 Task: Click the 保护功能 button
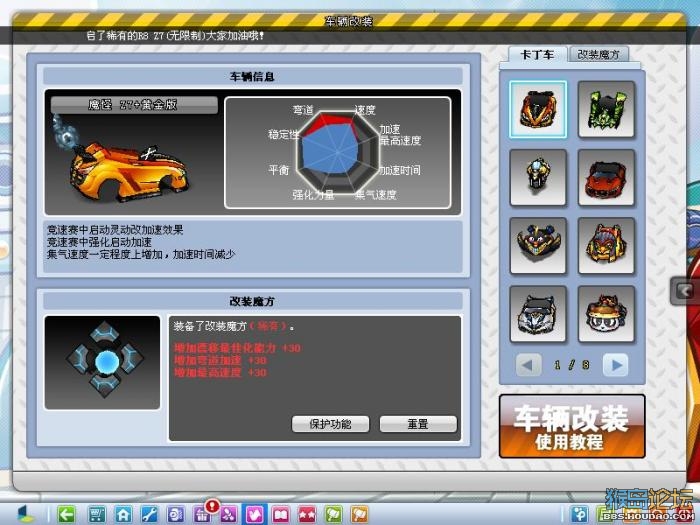(330, 424)
